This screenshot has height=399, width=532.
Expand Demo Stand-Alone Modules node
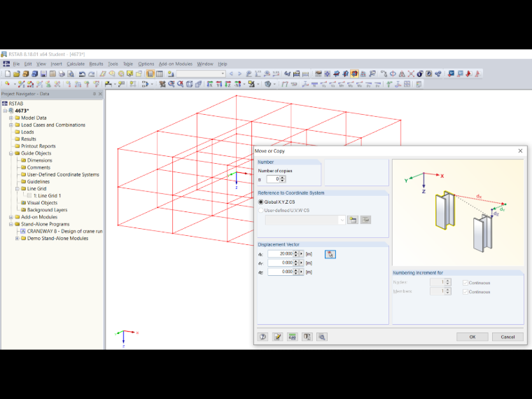(17, 239)
